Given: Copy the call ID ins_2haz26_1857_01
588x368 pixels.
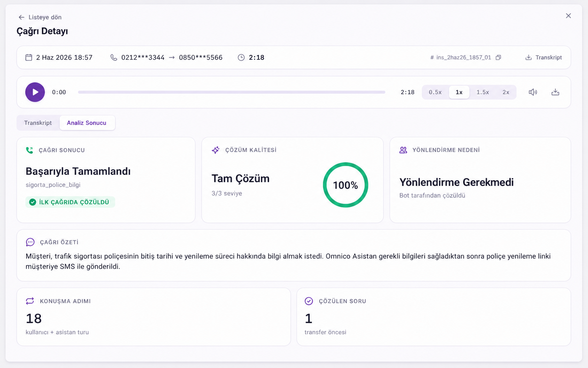Looking at the screenshot, I should click(498, 57).
